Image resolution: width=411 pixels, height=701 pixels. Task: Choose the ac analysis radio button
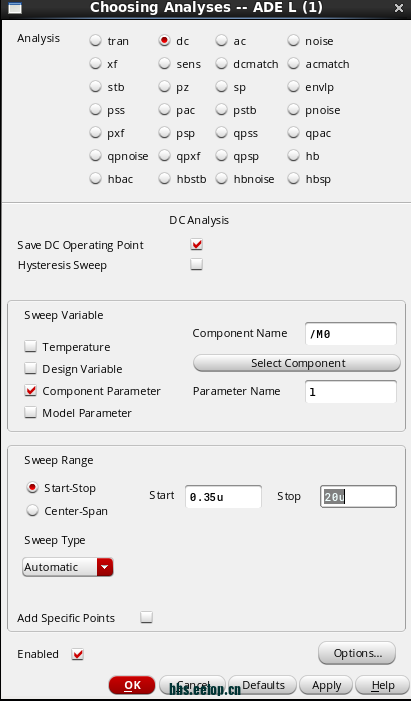coord(222,41)
